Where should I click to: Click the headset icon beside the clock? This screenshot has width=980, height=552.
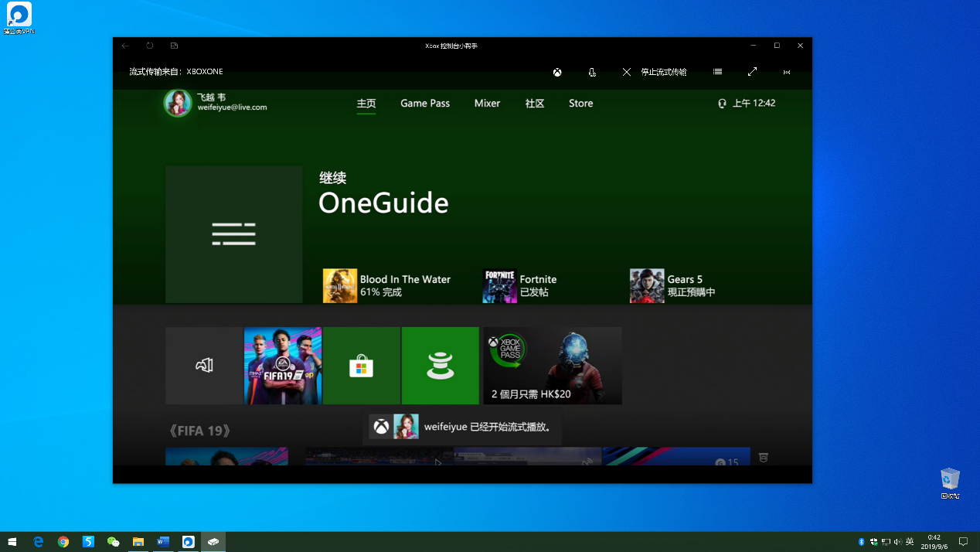pos(722,103)
